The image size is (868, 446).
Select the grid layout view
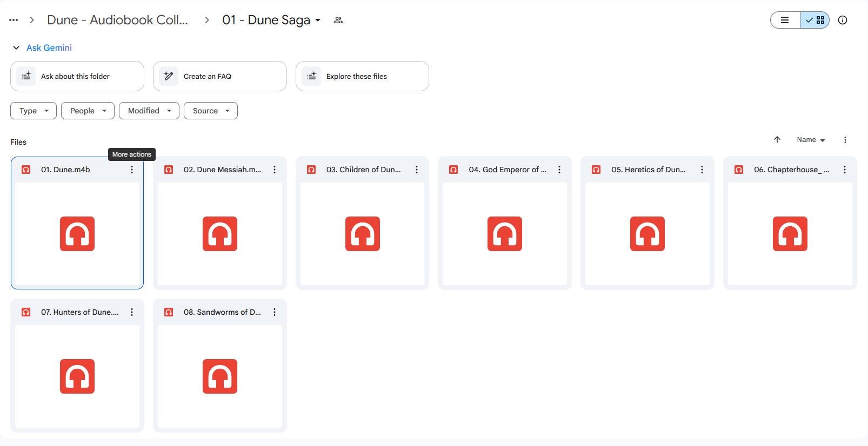(x=815, y=20)
